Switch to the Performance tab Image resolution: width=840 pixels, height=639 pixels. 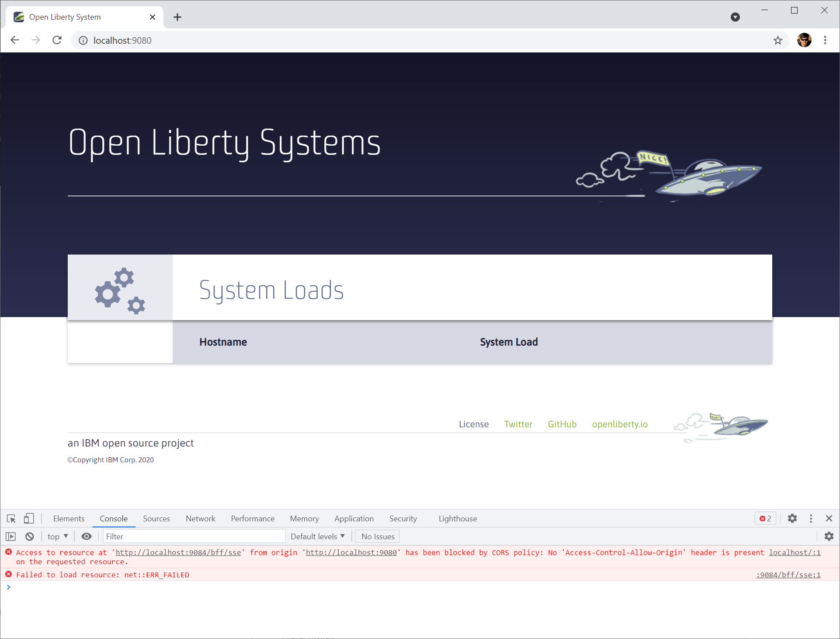[253, 519]
